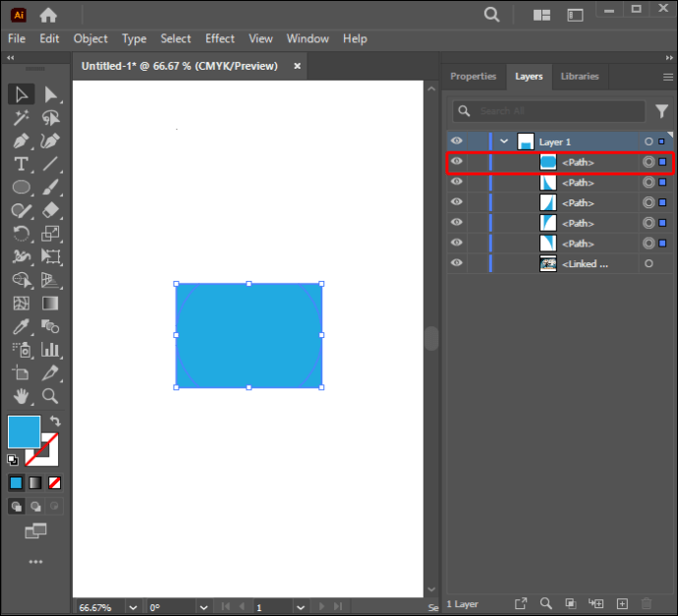The height and width of the screenshot is (616, 678).
Task: Select the Pen tool
Action: click(x=21, y=140)
